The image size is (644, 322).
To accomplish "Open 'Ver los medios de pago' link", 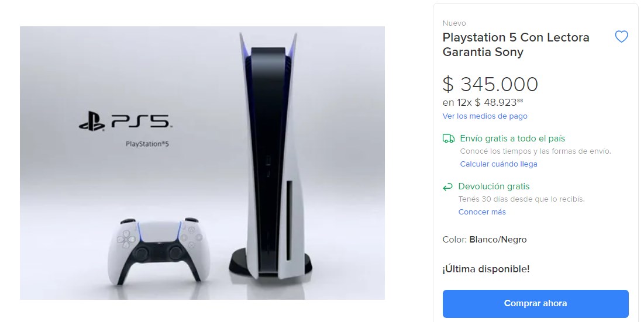I will pyautogui.click(x=485, y=116).
